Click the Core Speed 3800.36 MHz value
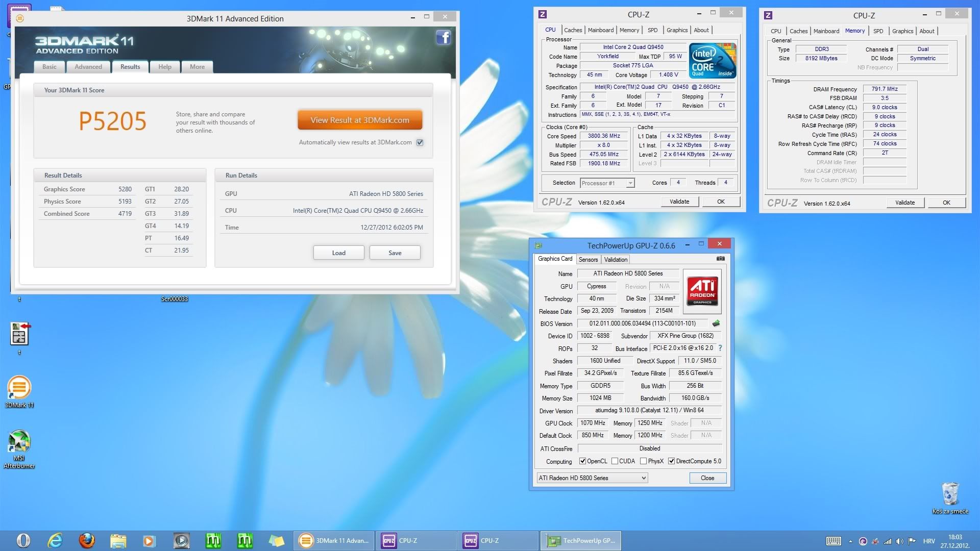This screenshot has height=551, width=980. [x=604, y=136]
